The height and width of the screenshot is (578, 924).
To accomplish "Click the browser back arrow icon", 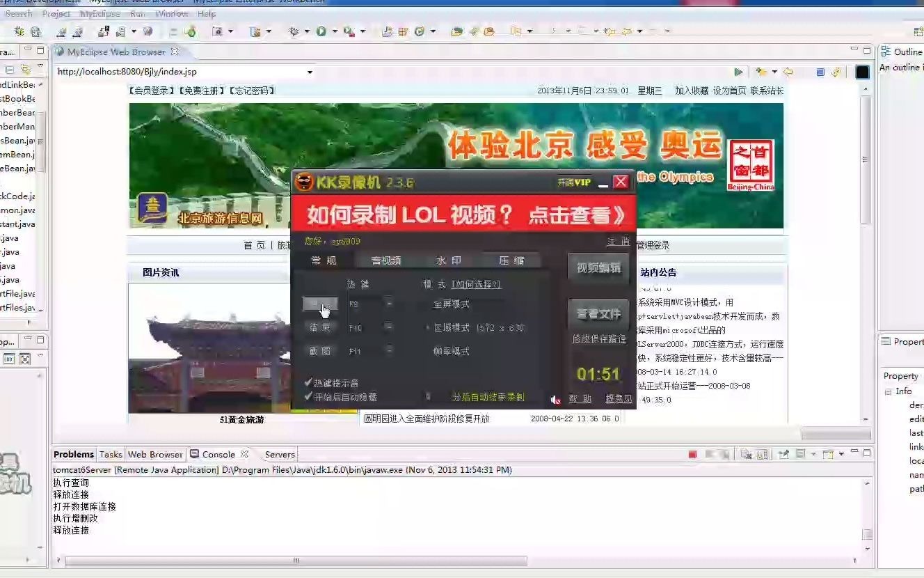I will click(788, 72).
